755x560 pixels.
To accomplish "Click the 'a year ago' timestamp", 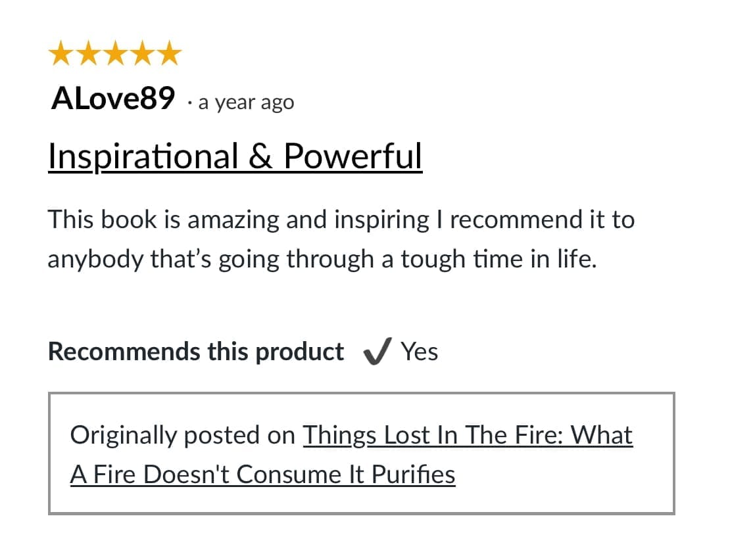I will [246, 102].
